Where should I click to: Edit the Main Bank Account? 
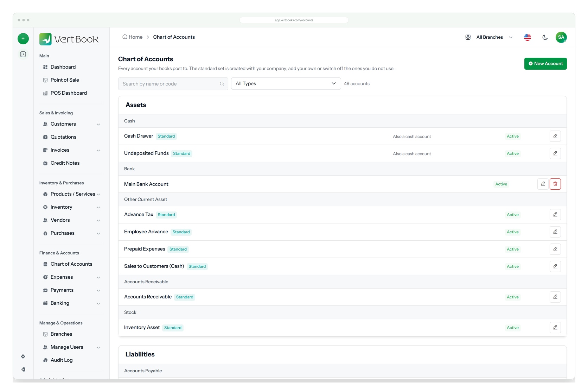point(543,184)
